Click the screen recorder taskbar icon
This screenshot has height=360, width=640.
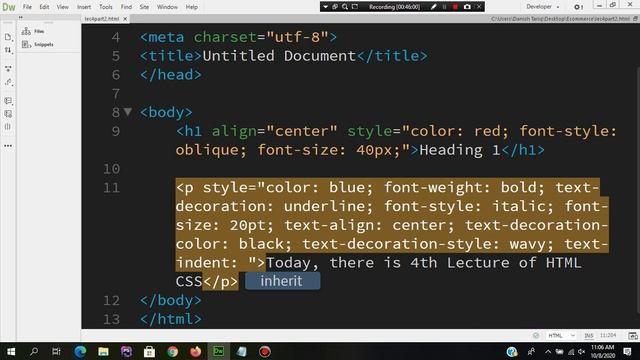click(x=264, y=351)
